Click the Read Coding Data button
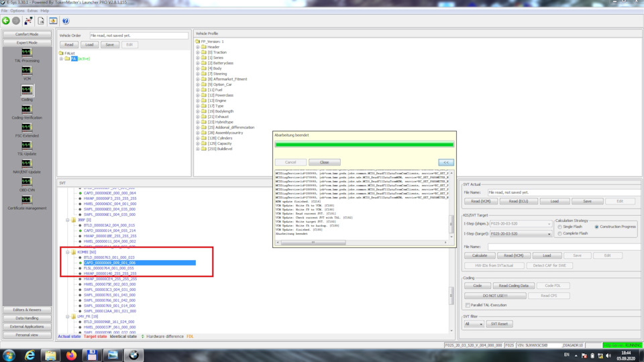This screenshot has width=644, height=362. [x=513, y=286]
